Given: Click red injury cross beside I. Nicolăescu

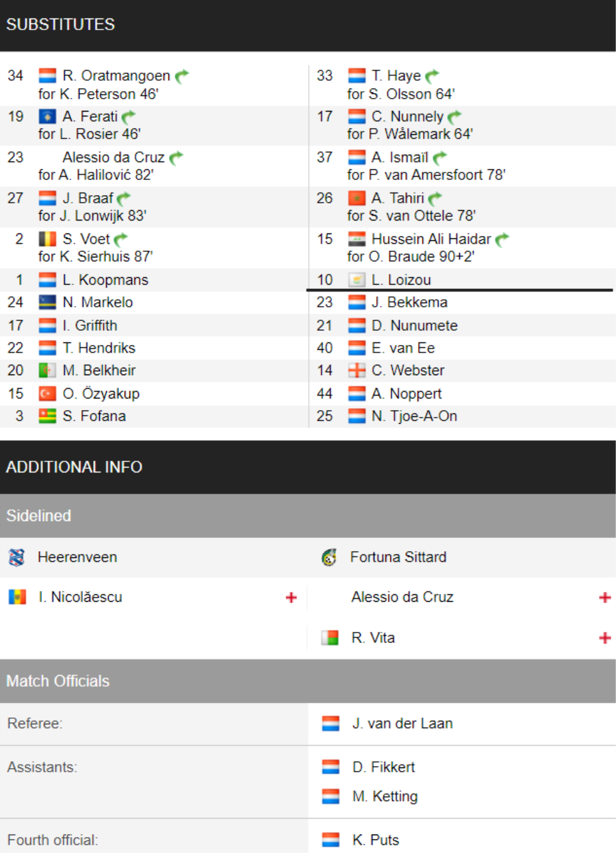Looking at the screenshot, I should coord(291,598).
